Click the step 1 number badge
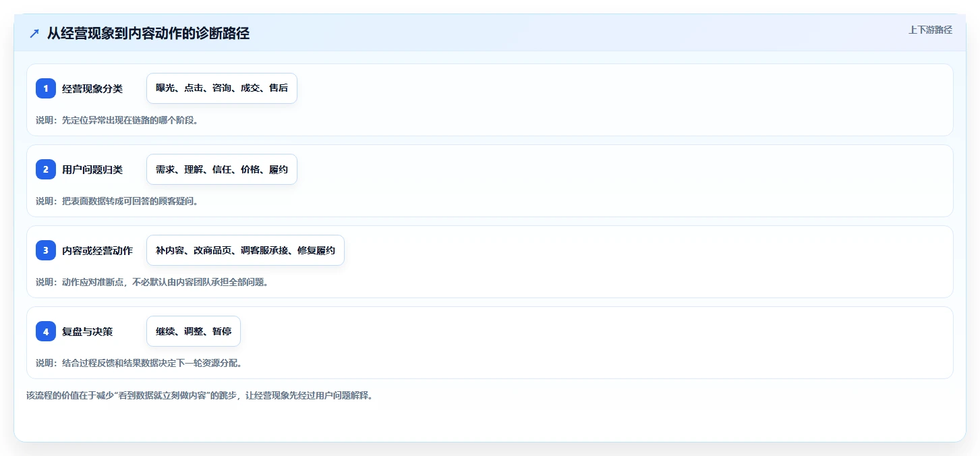 pos(46,88)
